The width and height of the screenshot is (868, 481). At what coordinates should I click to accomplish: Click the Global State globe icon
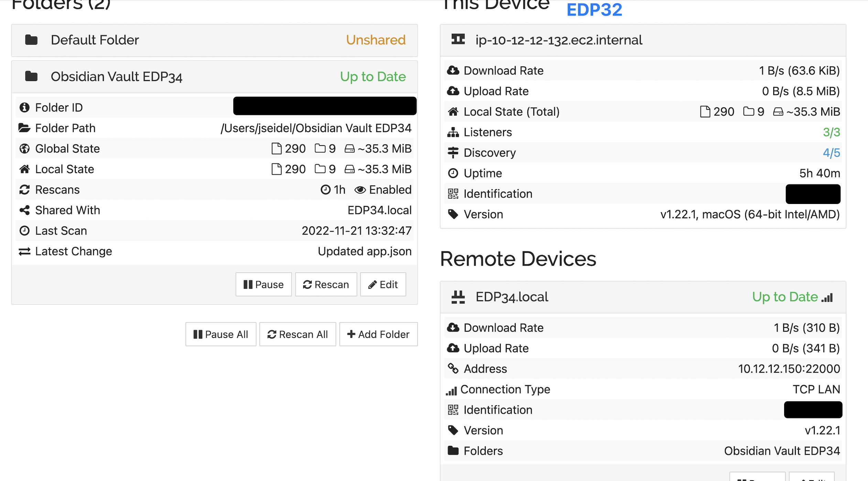click(x=24, y=148)
